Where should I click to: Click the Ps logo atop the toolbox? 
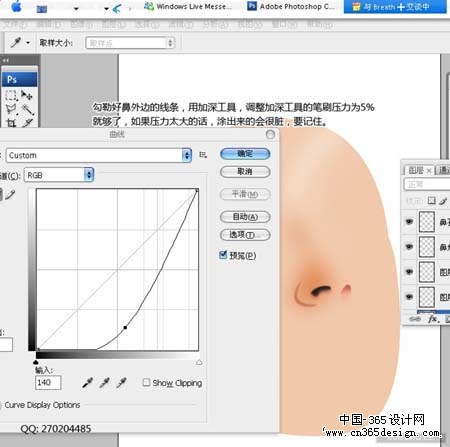[x=19, y=79]
